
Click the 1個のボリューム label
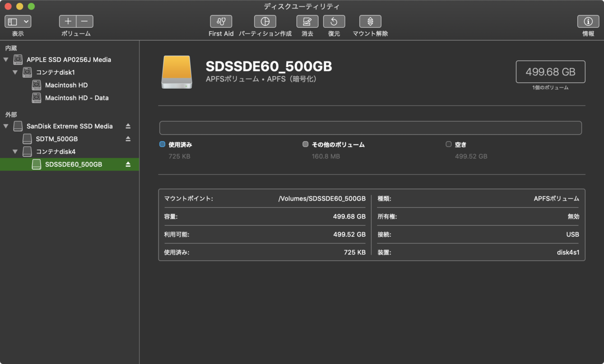point(550,87)
